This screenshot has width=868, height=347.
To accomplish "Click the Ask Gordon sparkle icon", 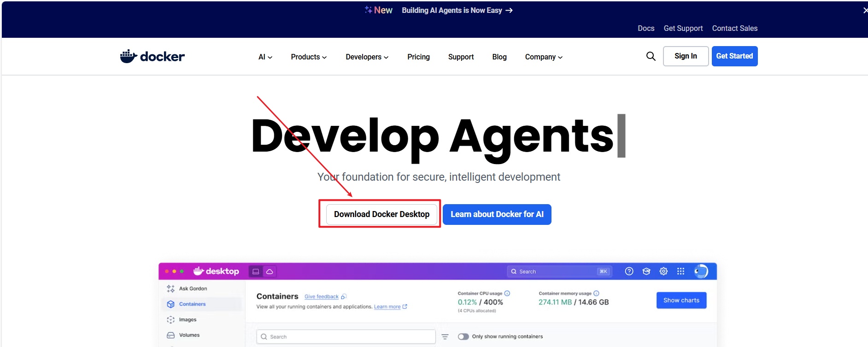I will point(170,288).
